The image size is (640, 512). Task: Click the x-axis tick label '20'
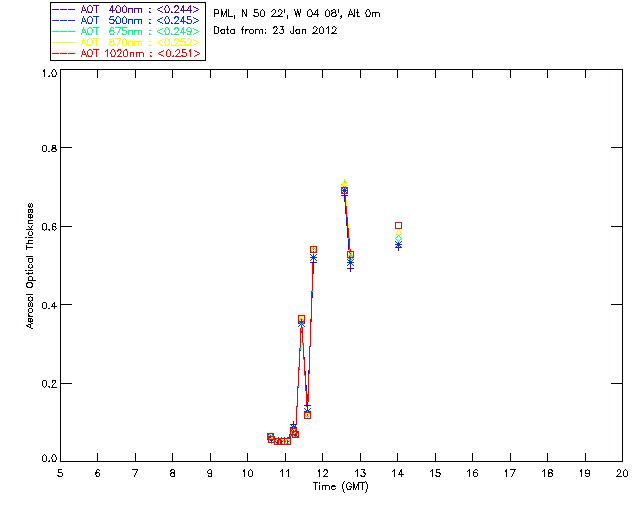622,473
